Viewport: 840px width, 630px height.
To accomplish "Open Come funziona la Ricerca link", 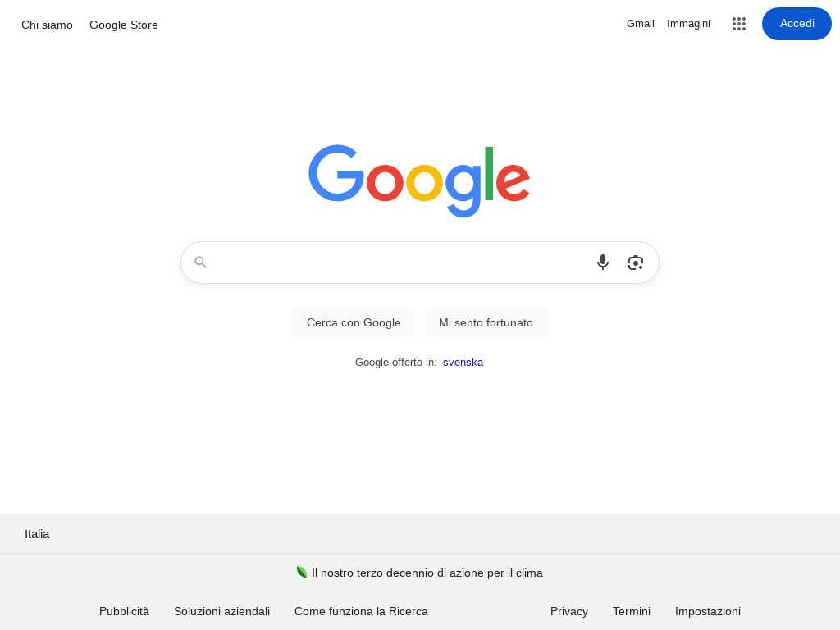I will pos(361,611).
